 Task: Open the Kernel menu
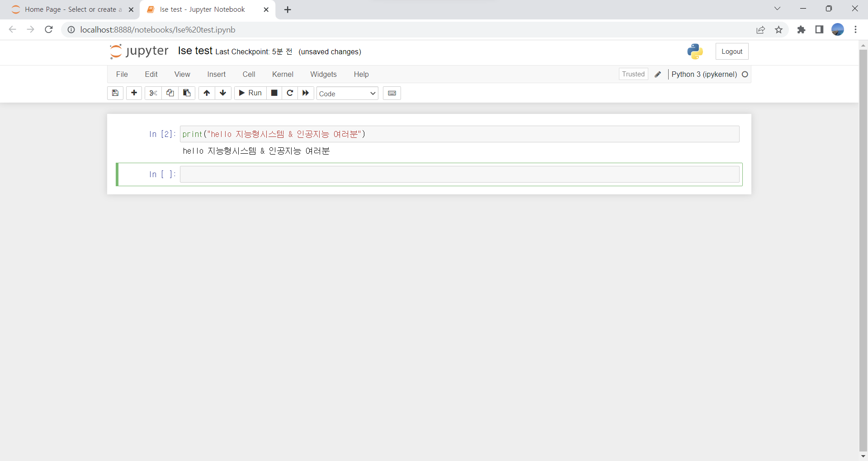point(283,74)
